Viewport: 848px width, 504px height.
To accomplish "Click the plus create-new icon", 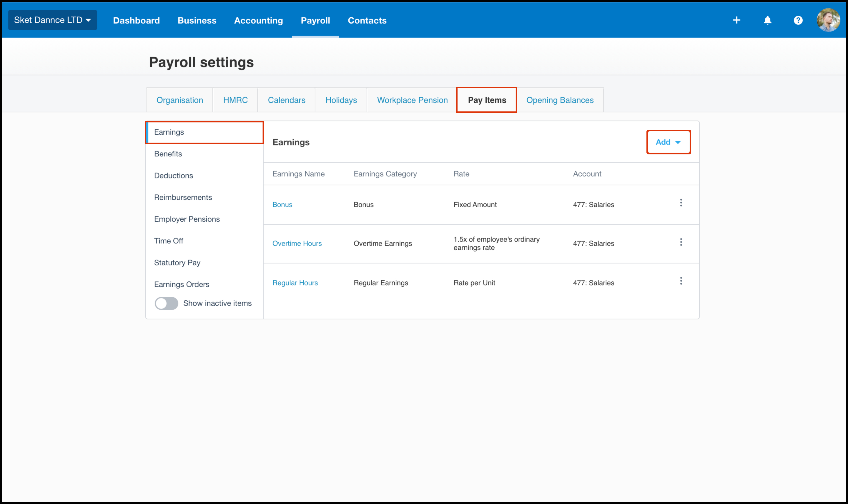I will click(x=736, y=20).
